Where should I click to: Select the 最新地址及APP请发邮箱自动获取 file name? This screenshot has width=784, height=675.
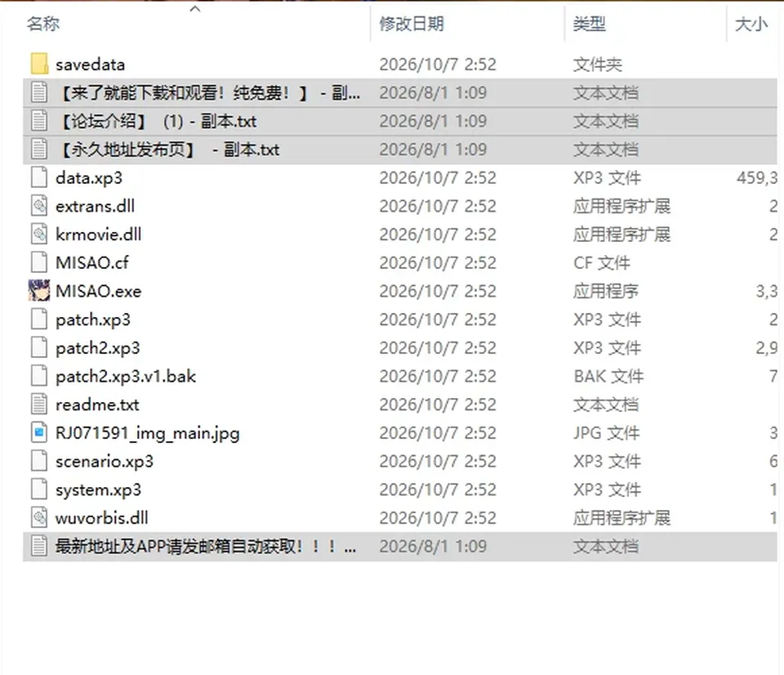point(206,547)
